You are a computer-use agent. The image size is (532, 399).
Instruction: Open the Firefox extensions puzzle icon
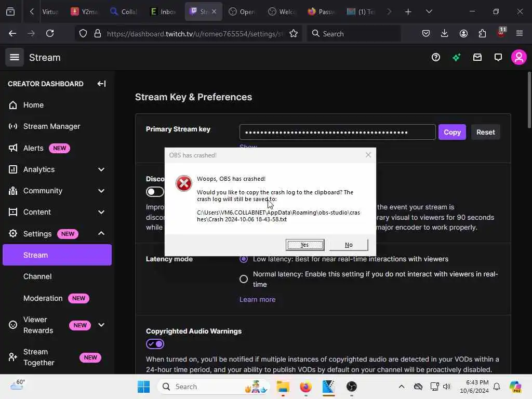[482, 33]
